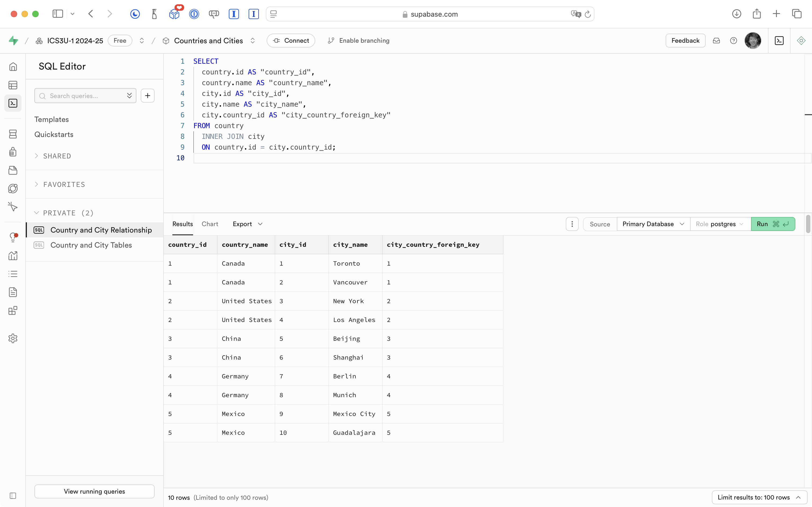Select Country and City Tables query
812x507 pixels.
(x=91, y=245)
